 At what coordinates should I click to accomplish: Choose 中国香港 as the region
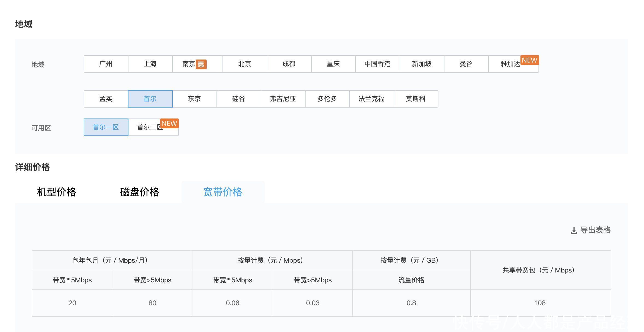click(378, 64)
